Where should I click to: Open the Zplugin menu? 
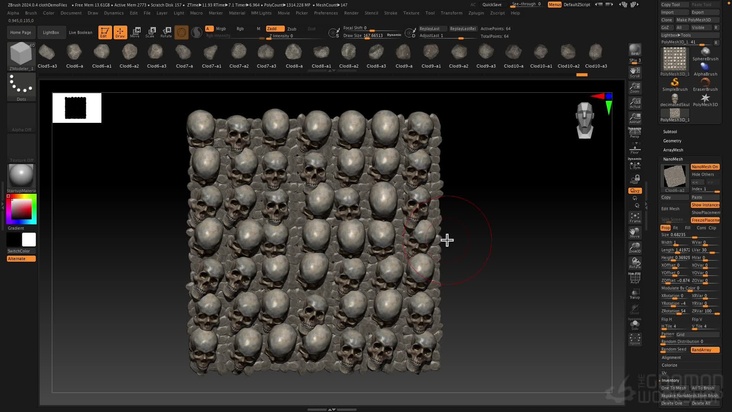coord(476,13)
